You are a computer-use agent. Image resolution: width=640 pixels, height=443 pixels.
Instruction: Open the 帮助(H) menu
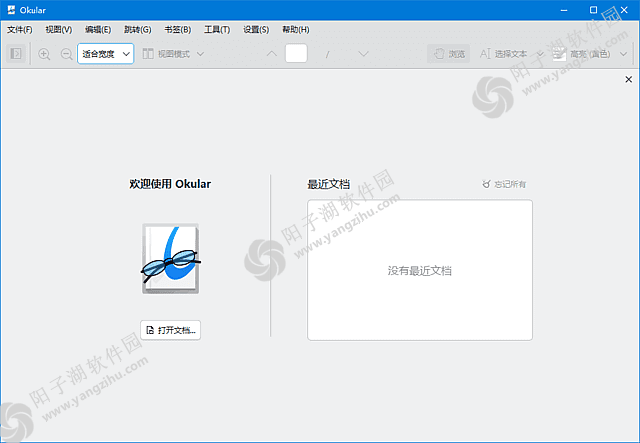(x=296, y=30)
